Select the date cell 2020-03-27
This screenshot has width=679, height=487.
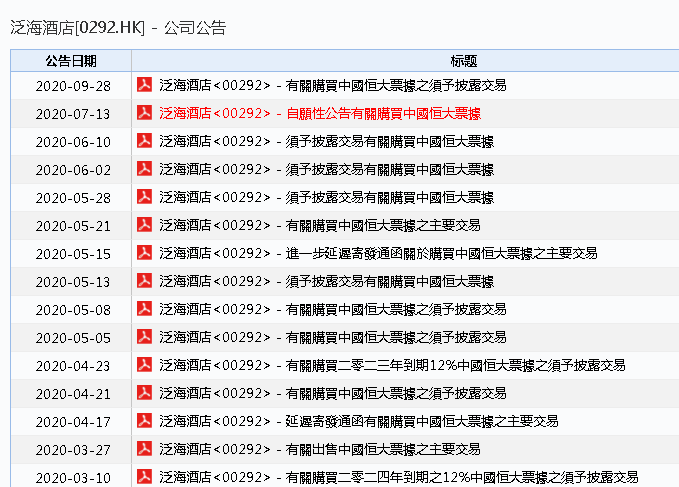[x=73, y=450]
